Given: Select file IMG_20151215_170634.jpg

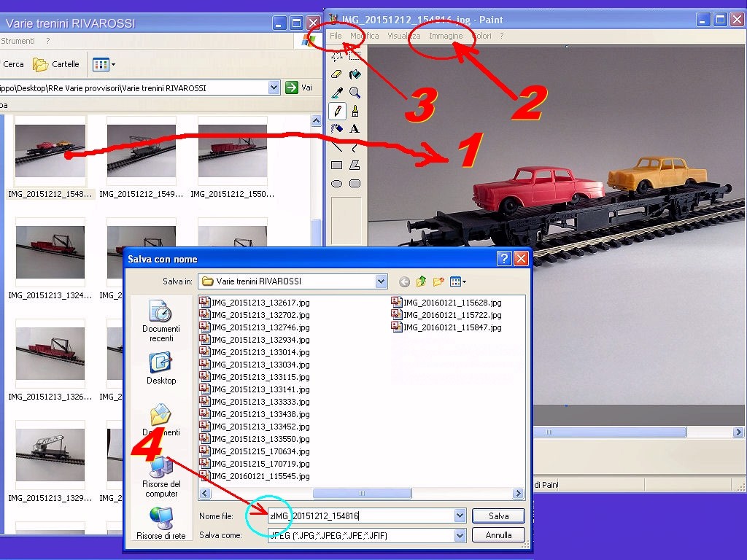Looking at the screenshot, I should (255, 451).
